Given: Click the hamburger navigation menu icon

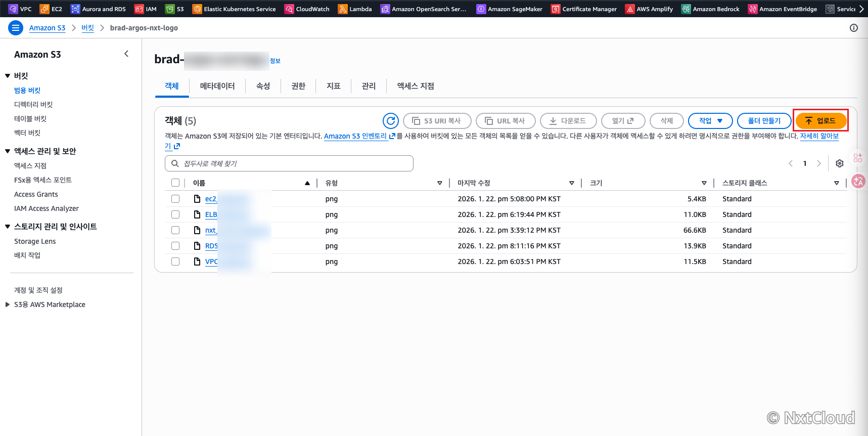Looking at the screenshot, I should (16, 28).
